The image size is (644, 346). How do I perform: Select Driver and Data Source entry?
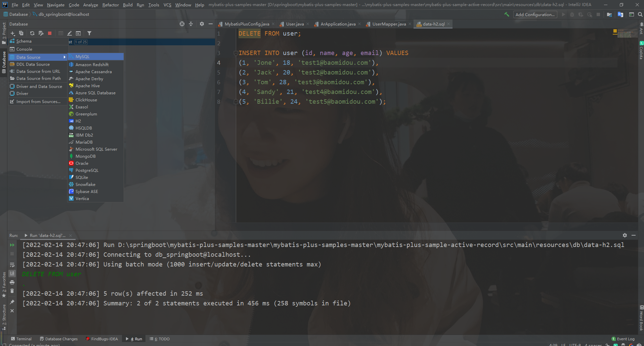(x=38, y=86)
